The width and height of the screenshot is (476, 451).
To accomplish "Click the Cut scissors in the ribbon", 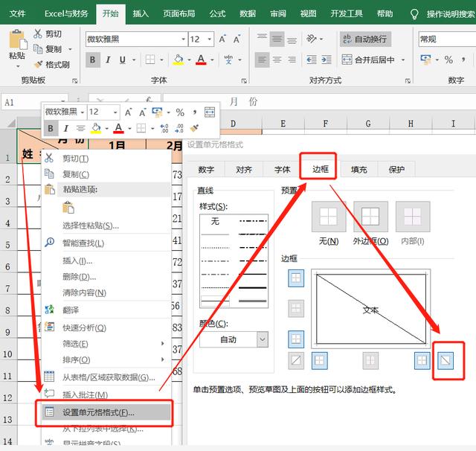I will tap(38, 33).
